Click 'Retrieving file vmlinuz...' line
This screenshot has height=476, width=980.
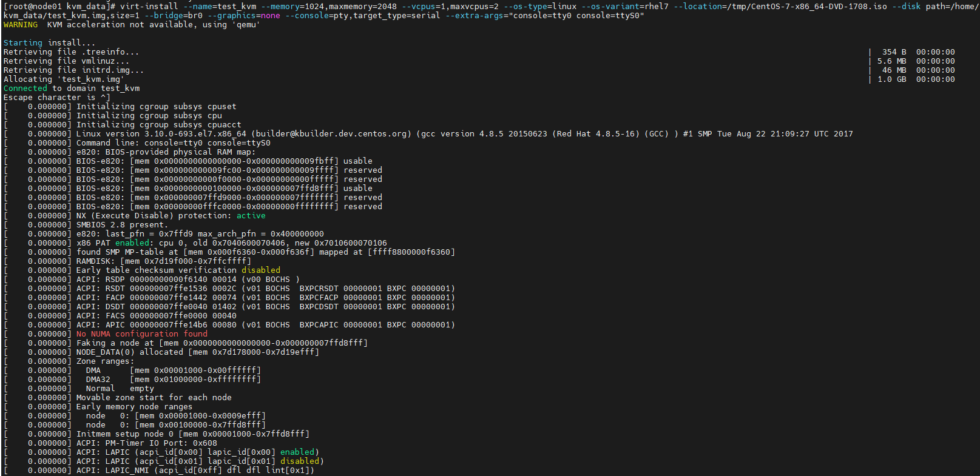coord(66,61)
